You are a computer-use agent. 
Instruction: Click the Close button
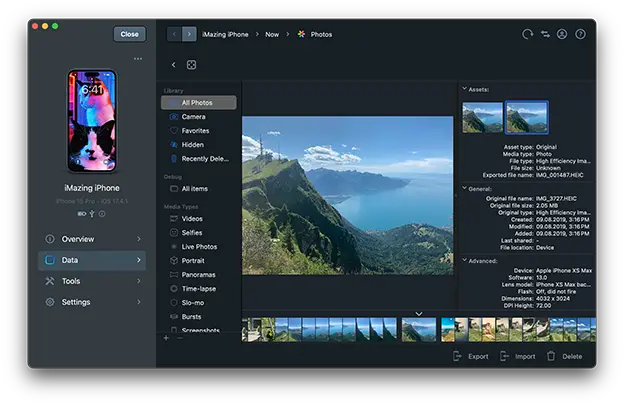(129, 34)
